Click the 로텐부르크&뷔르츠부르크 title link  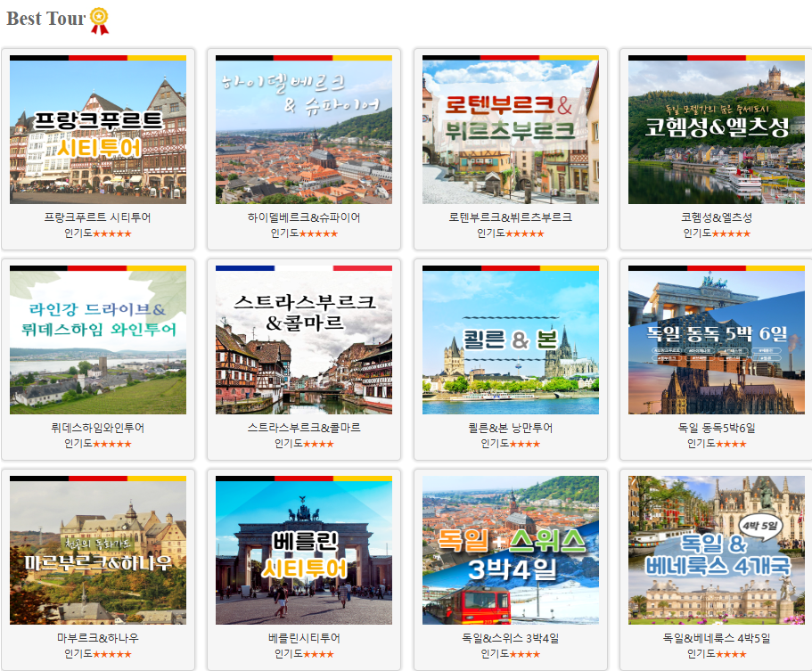coord(511,217)
